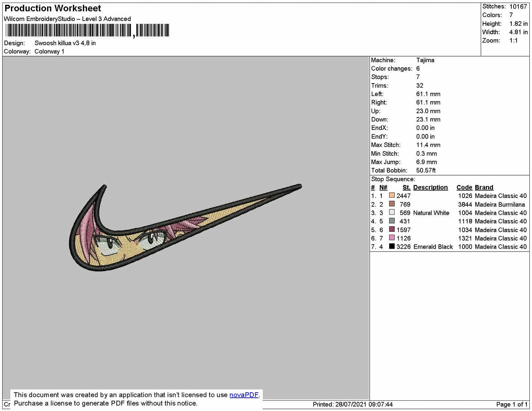Click thread code '1000' in the last row
The height and width of the screenshot is (411, 532).
pos(465,247)
